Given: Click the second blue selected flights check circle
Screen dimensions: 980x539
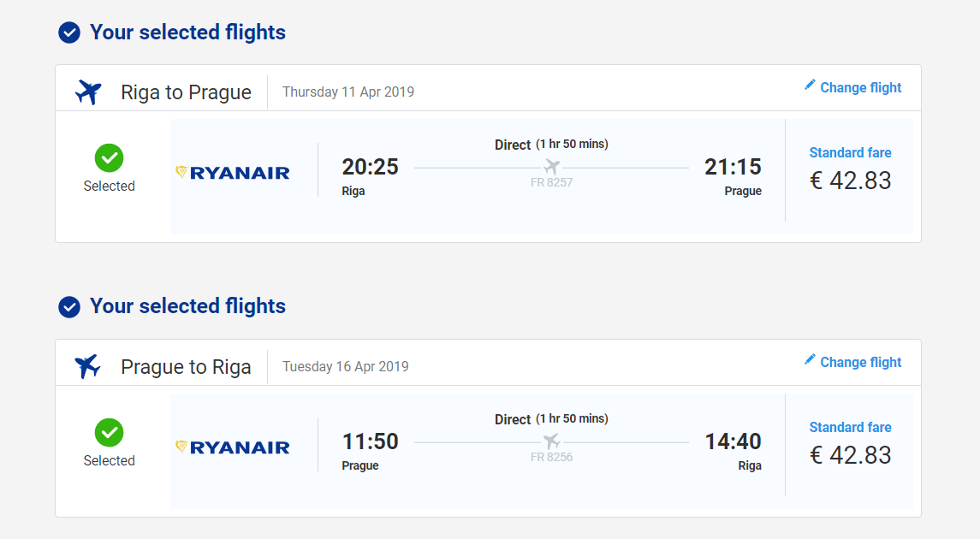Looking at the screenshot, I should pos(69,307).
